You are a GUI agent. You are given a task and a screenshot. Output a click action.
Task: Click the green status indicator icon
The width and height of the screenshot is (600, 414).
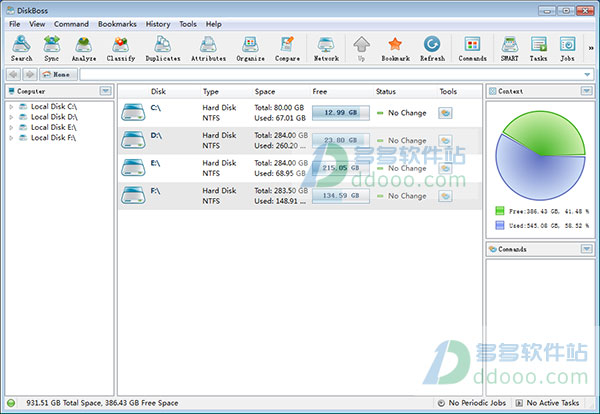coord(11,403)
